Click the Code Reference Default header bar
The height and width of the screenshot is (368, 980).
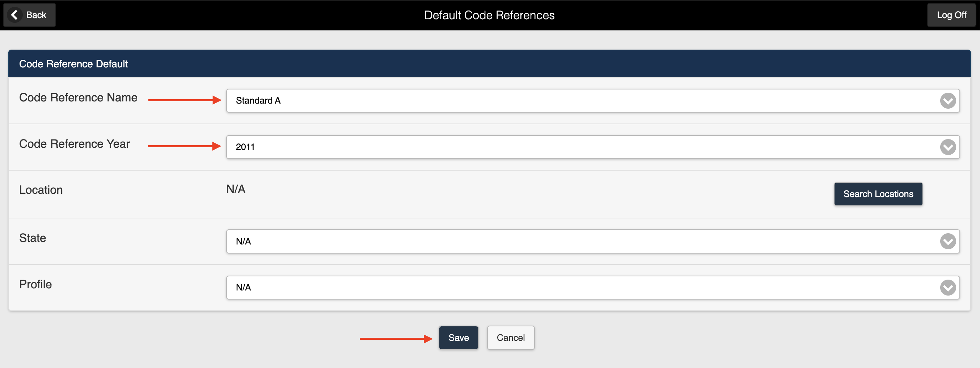490,64
